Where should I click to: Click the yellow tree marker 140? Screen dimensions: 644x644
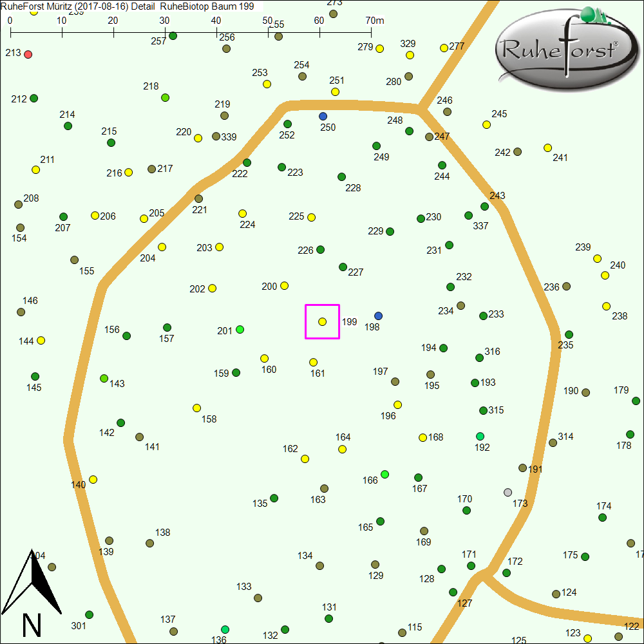(93, 479)
